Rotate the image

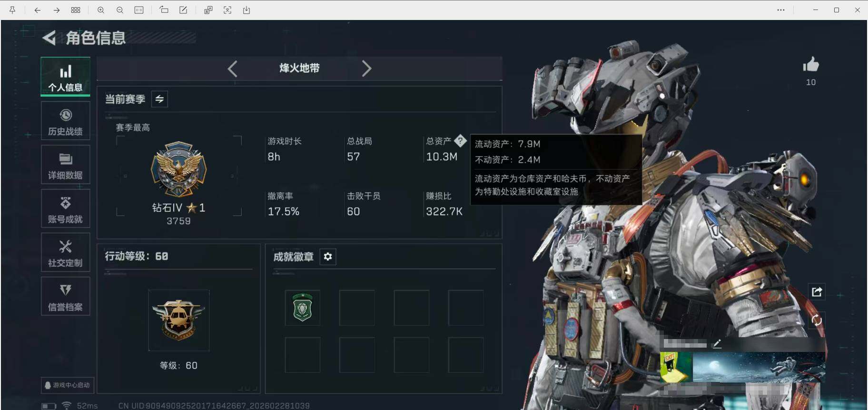(x=164, y=10)
